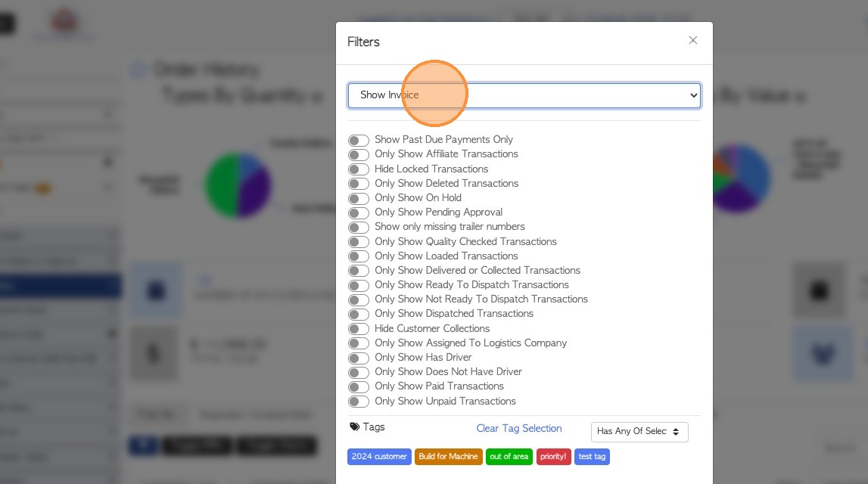The width and height of the screenshot is (868, 484).
Task: Turn on Only Show On Hold
Action: [x=359, y=198]
